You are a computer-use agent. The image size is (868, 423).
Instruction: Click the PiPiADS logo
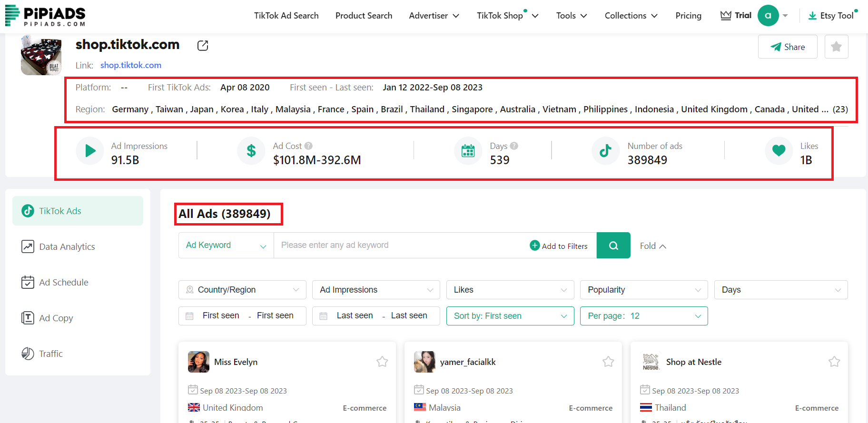pyautogui.click(x=46, y=16)
